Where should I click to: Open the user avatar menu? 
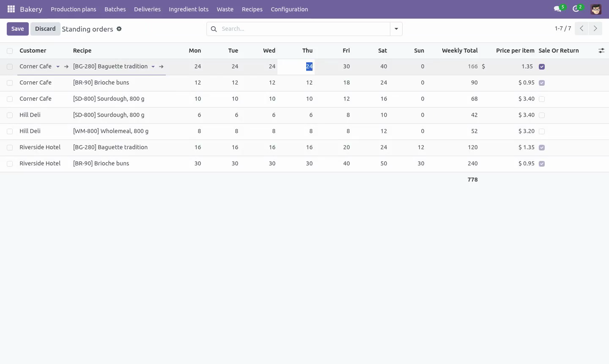(596, 9)
